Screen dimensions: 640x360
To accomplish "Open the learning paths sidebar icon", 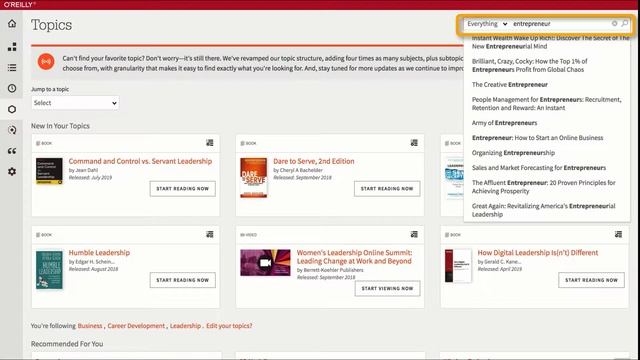I will click(x=12, y=130).
